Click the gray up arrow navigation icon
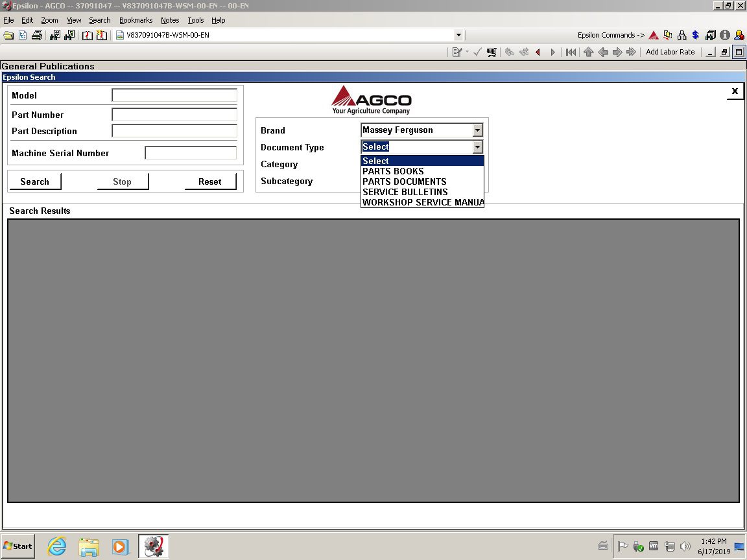The width and height of the screenshot is (747, 560). tap(588, 52)
